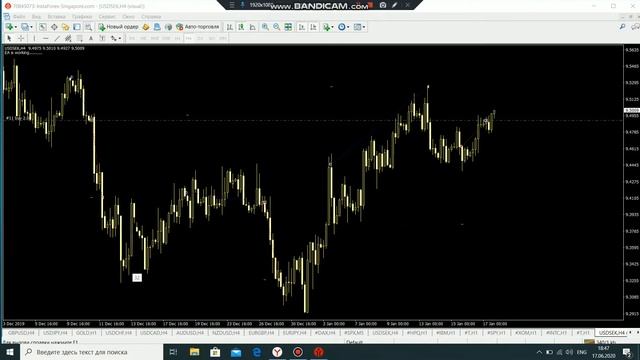
Task: Switch timeframe to MN monthly
Action: (223, 38)
